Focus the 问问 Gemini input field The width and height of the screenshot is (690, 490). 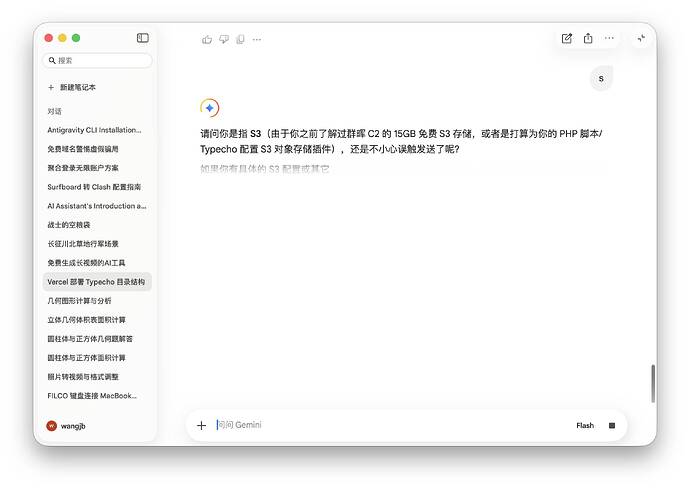coord(392,425)
